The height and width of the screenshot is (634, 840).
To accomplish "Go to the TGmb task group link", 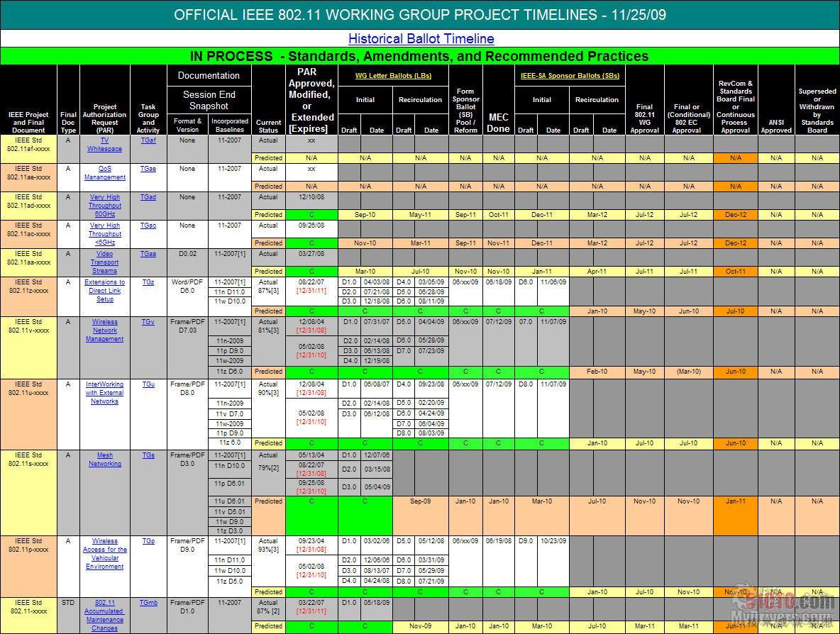I will pos(148,602).
